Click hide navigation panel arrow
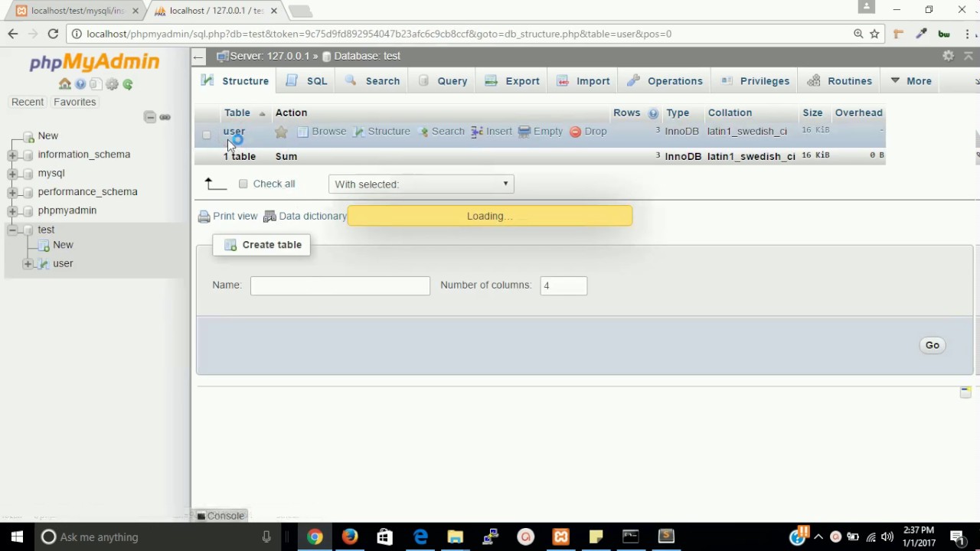 [198, 57]
